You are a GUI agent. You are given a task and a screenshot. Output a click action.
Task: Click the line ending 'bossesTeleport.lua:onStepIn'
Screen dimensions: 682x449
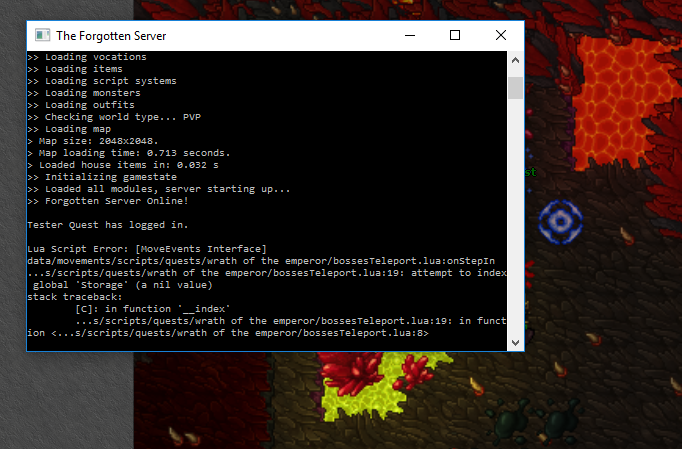[261, 261]
